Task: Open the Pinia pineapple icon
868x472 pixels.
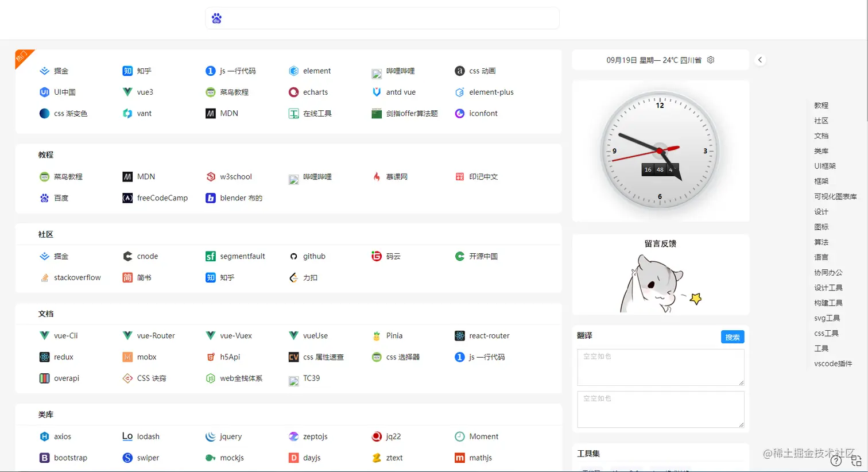Action: 377,335
